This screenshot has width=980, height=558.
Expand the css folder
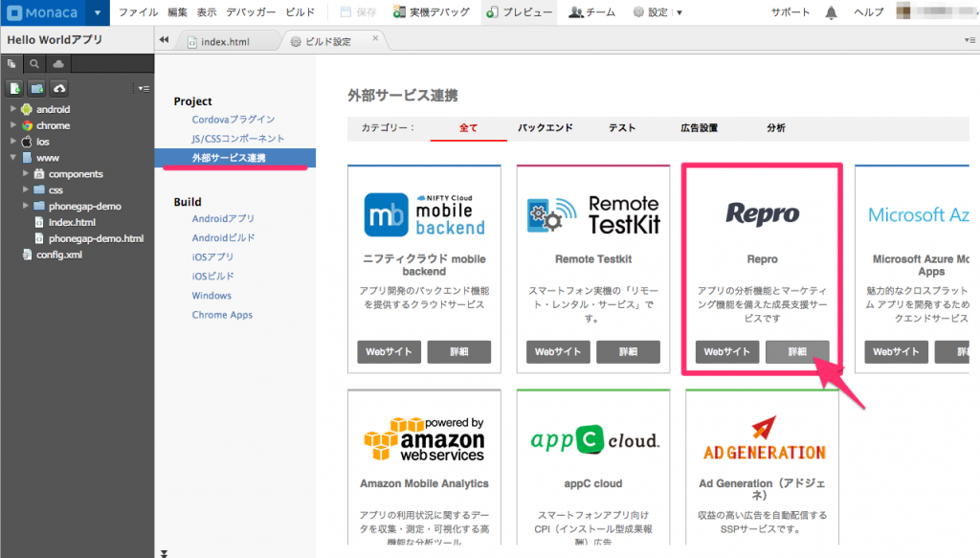tap(26, 190)
